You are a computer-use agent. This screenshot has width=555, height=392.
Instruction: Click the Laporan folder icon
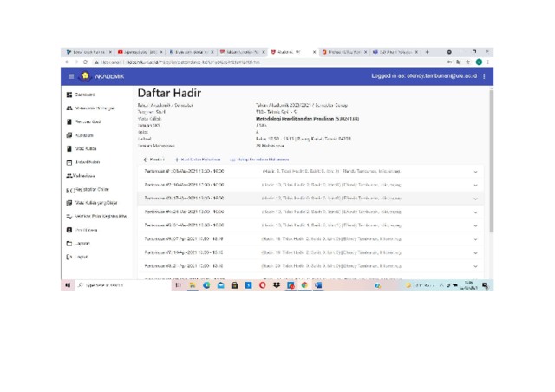coord(69,244)
